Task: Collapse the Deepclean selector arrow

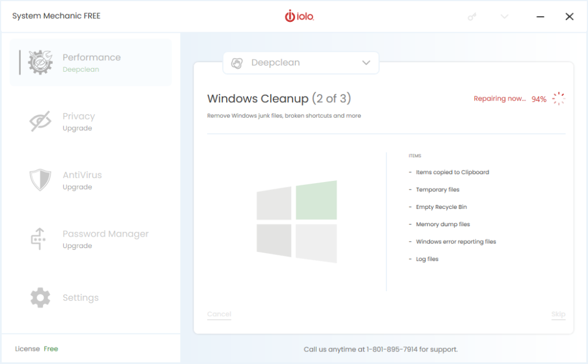Action: 366,63
